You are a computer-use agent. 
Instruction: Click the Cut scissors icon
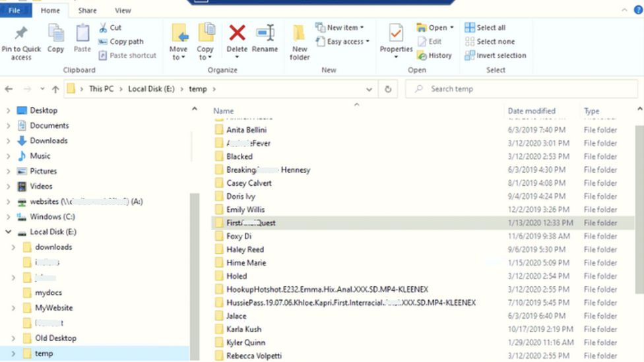pyautogui.click(x=103, y=28)
